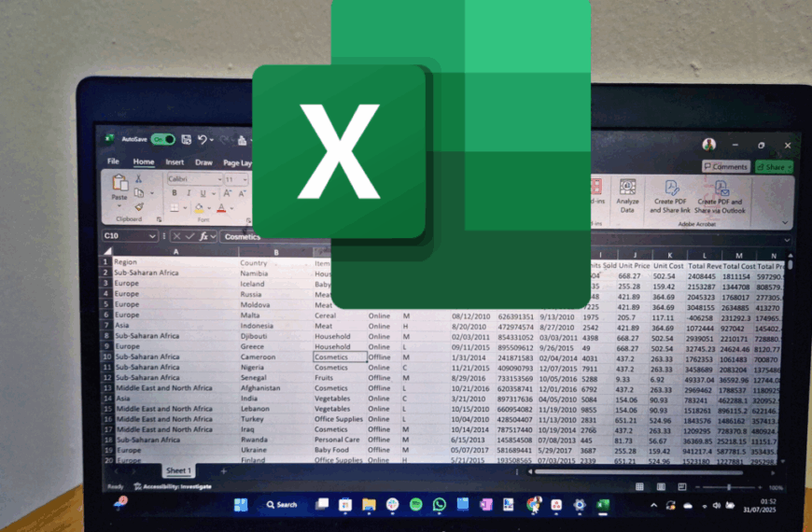
Task: Switch to Page Layout view icon
Action: [x=661, y=487]
